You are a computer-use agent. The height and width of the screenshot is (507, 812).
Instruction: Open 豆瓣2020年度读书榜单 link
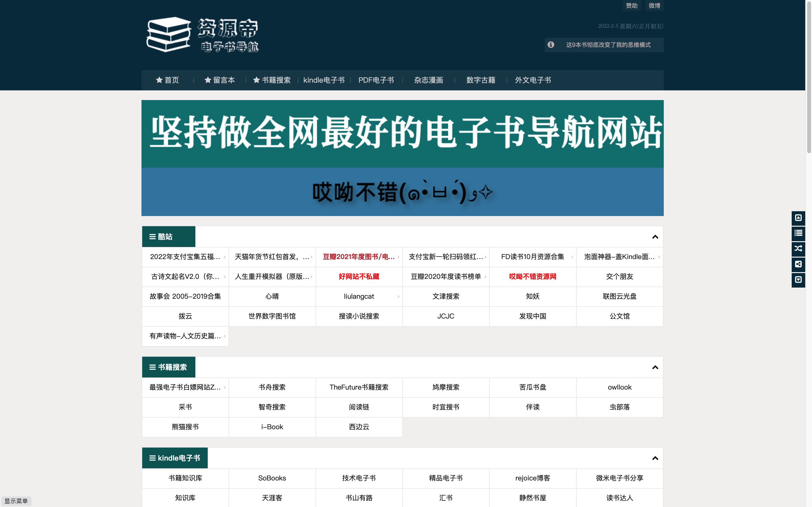click(446, 277)
